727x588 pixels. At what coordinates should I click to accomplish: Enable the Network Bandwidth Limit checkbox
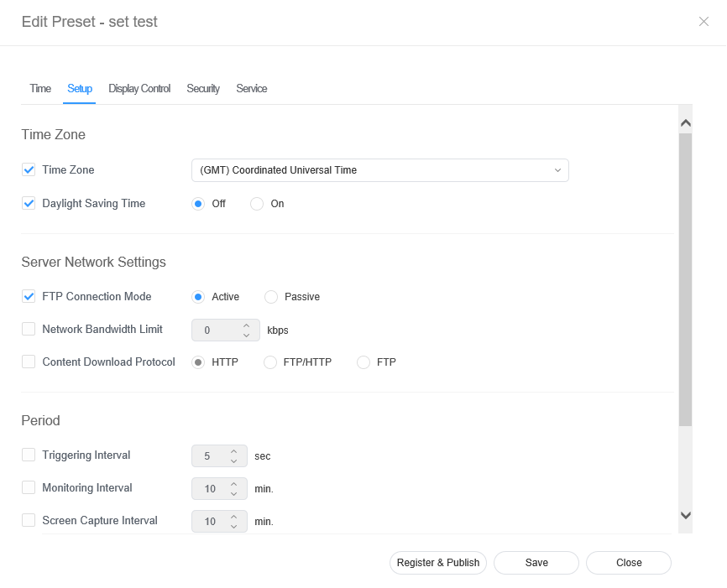click(x=29, y=330)
